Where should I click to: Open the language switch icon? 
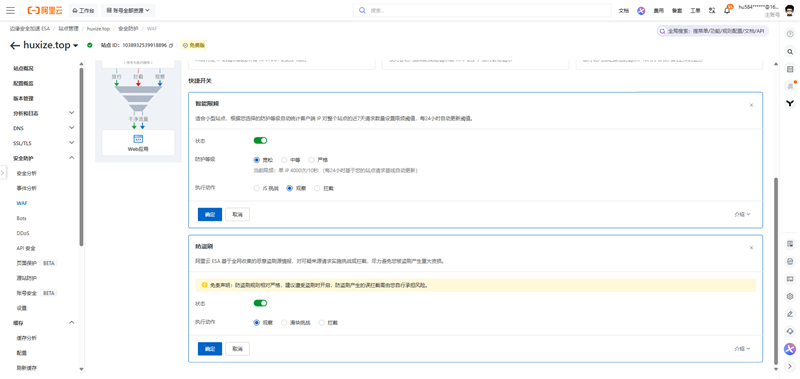(x=712, y=10)
